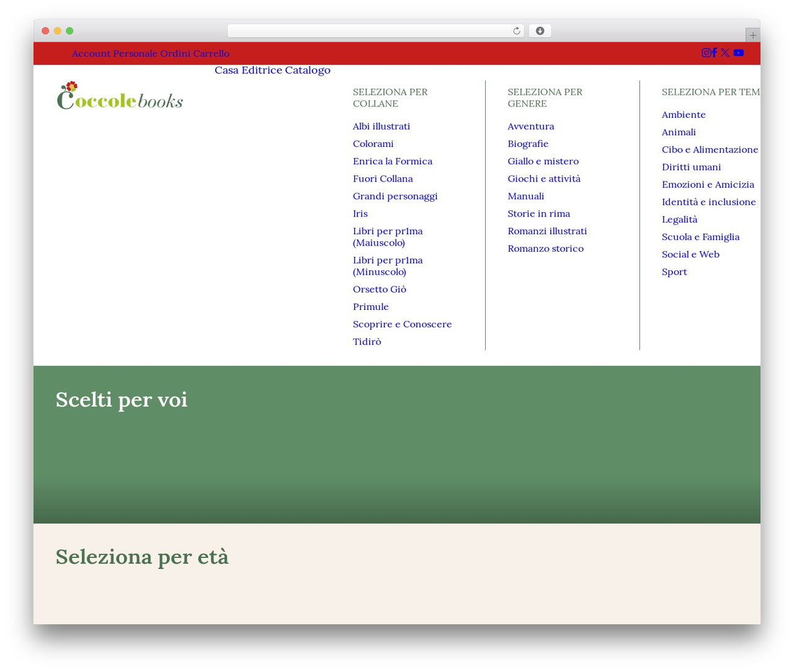Choose Animali theme link
This screenshot has height=672, width=794.
[679, 132]
